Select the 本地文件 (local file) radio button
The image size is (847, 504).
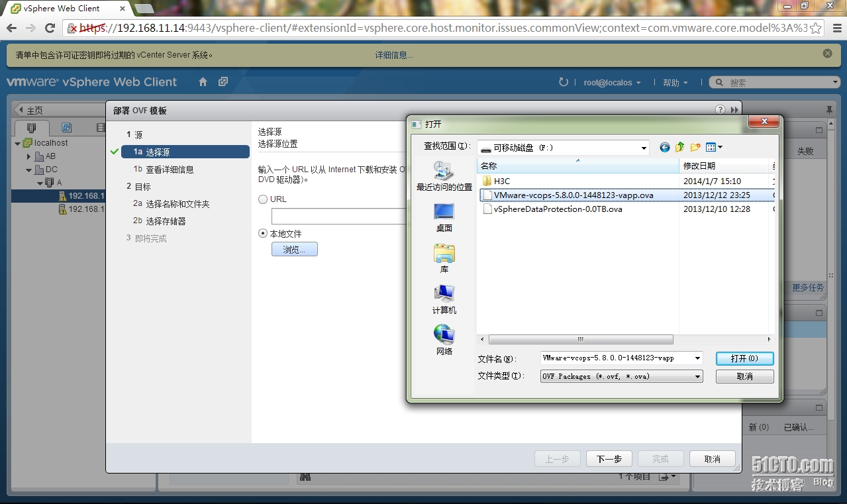tap(263, 234)
